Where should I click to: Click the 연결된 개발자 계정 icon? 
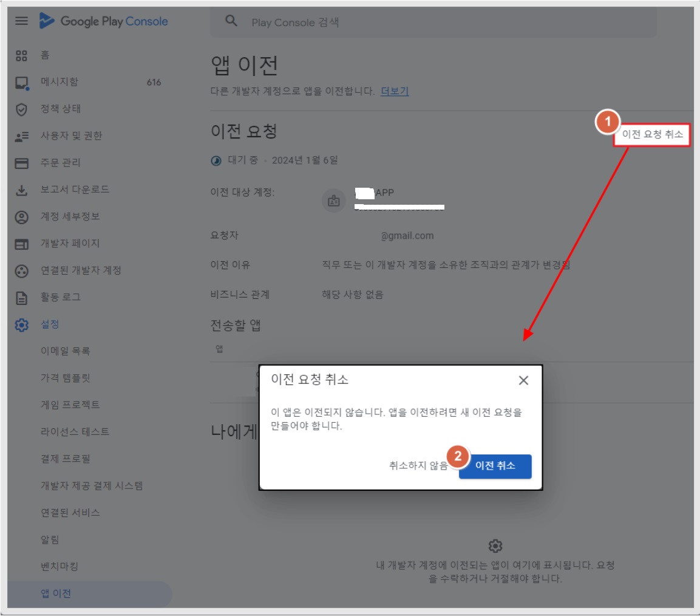21,271
